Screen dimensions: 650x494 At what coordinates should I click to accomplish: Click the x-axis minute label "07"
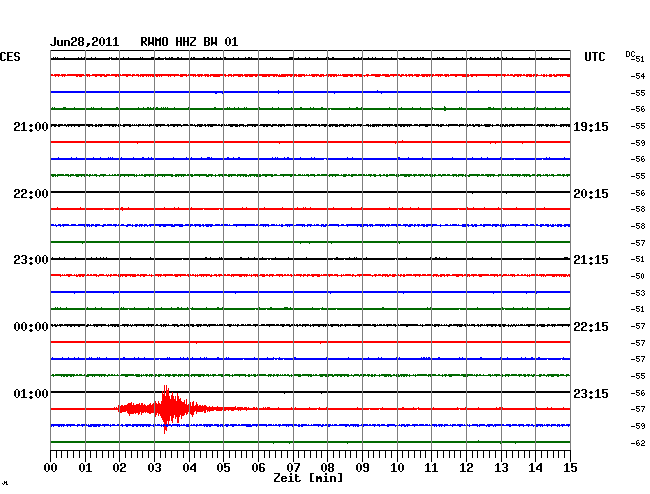click(x=293, y=468)
